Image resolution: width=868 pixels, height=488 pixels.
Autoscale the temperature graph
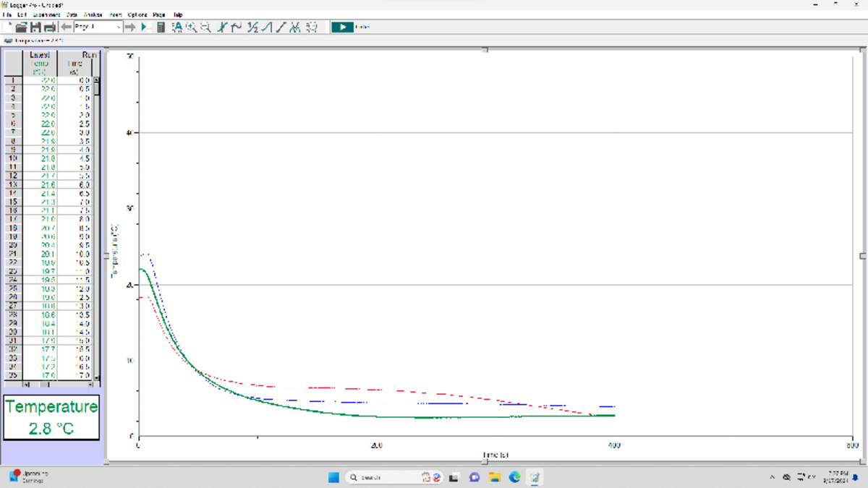coord(178,27)
